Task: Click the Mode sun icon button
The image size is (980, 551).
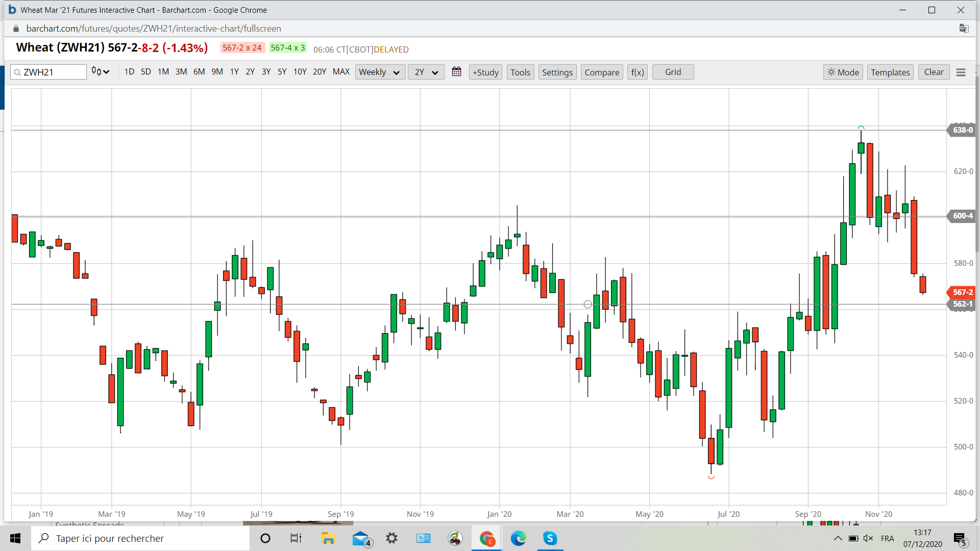Action: 843,72
